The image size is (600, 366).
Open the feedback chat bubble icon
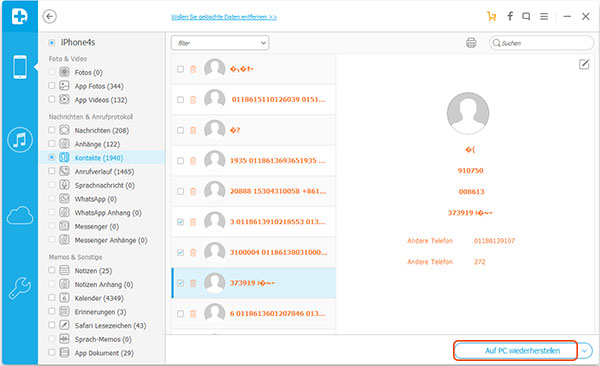[x=527, y=16]
